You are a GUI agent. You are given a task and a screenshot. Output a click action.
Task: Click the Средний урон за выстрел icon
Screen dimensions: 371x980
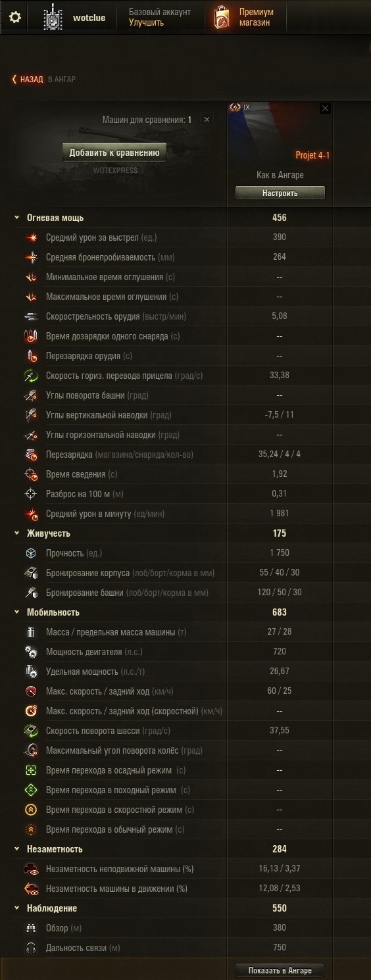32,237
